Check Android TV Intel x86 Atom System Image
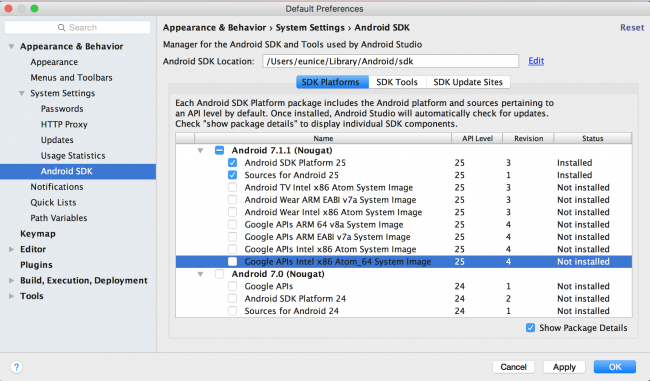 click(x=233, y=187)
